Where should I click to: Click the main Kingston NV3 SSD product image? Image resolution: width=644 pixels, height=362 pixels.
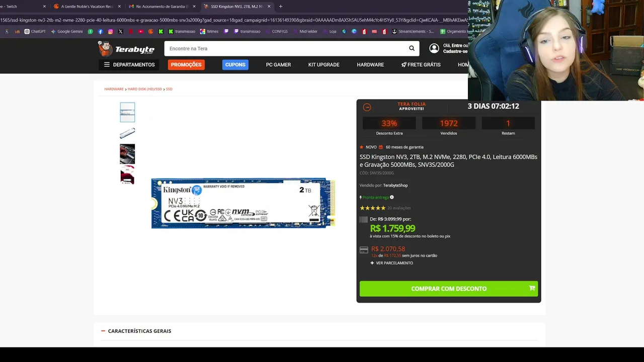pos(243,203)
